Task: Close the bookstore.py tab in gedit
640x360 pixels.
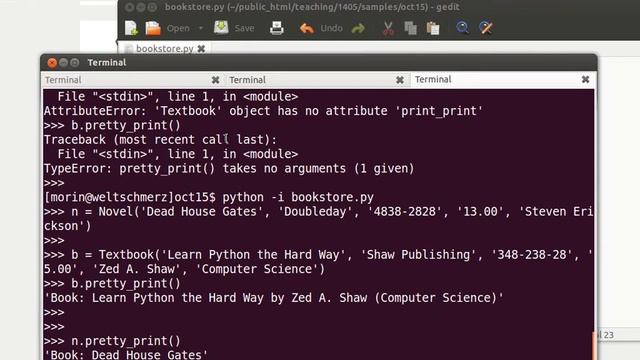Action: tap(201, 49)
